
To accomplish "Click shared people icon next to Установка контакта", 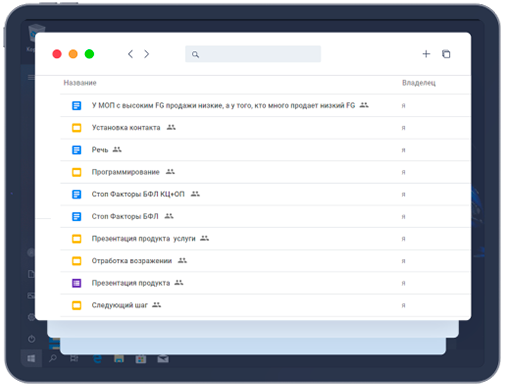I will [171, 127].
